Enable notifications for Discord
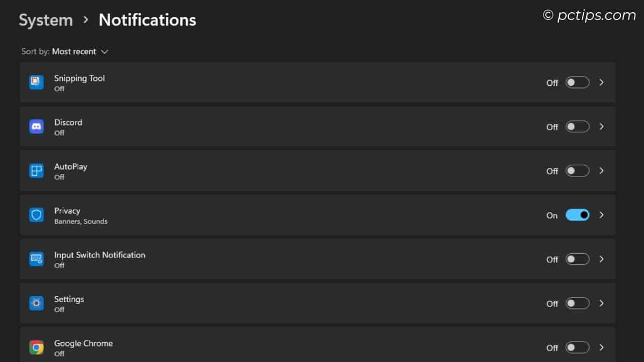 pyautogui.click(x=577, y=126)
